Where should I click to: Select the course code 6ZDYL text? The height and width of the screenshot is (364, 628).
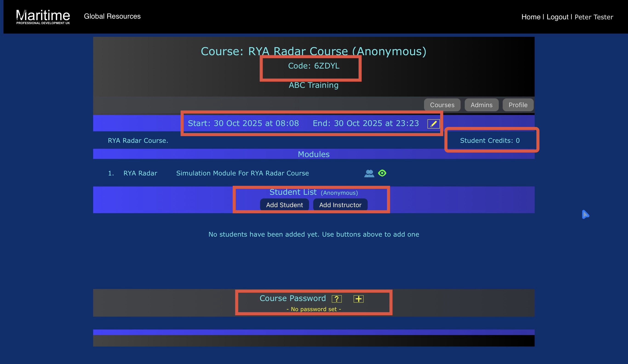tap(313, 66)
